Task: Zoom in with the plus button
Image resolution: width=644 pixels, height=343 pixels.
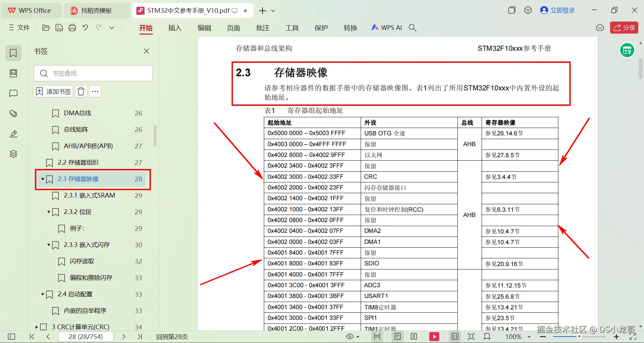Action: click(616, 337)
